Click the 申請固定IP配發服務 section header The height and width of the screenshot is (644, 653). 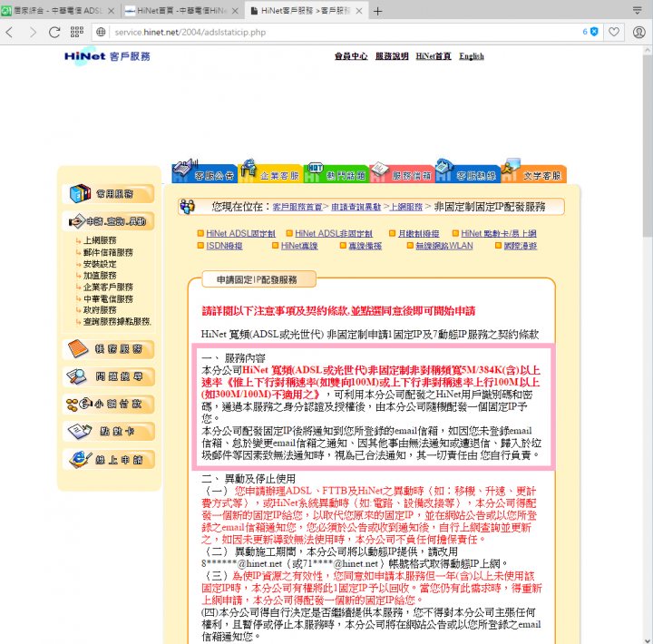[x=258, y=279]
